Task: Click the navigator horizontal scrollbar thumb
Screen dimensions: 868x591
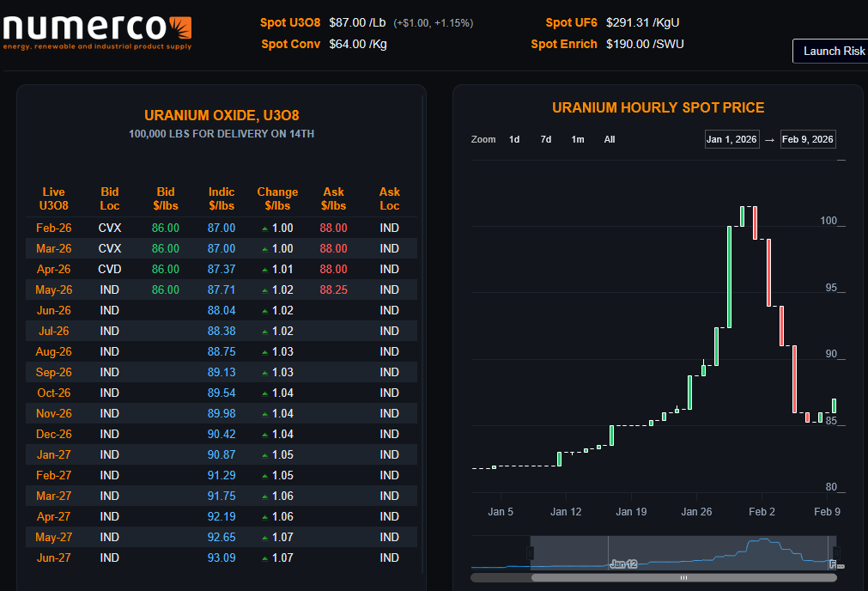Action: click(683, 578)
